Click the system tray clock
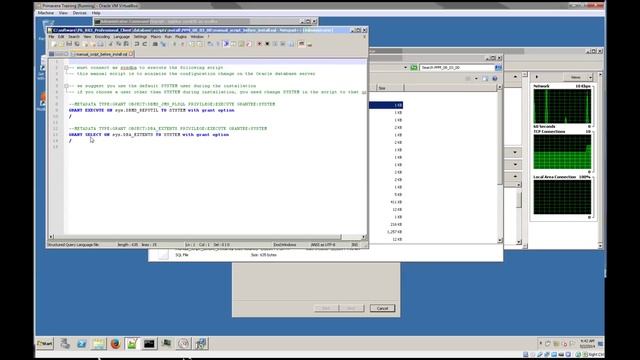Screen dimensions: 640x360 (588, 344)
